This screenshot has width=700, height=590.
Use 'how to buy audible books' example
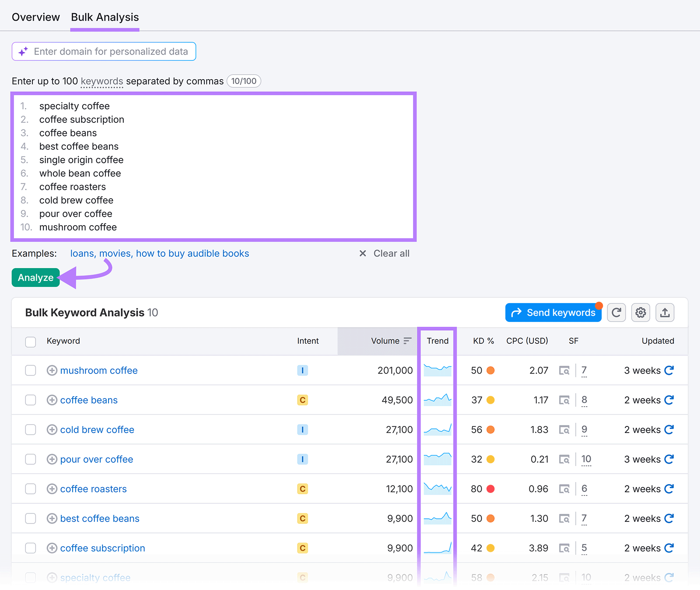pos(192,254)
